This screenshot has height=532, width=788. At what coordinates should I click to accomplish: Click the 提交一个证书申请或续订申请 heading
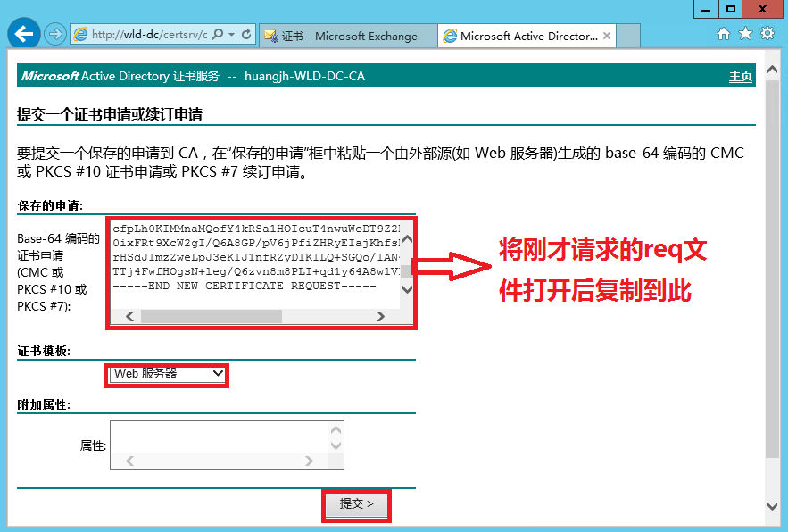110,114
